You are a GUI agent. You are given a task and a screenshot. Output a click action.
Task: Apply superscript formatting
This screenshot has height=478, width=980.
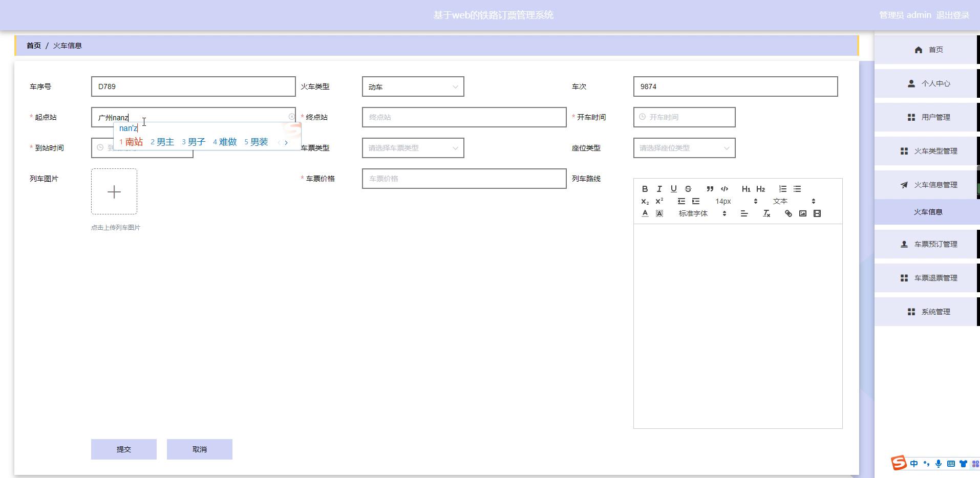[659, 201]
